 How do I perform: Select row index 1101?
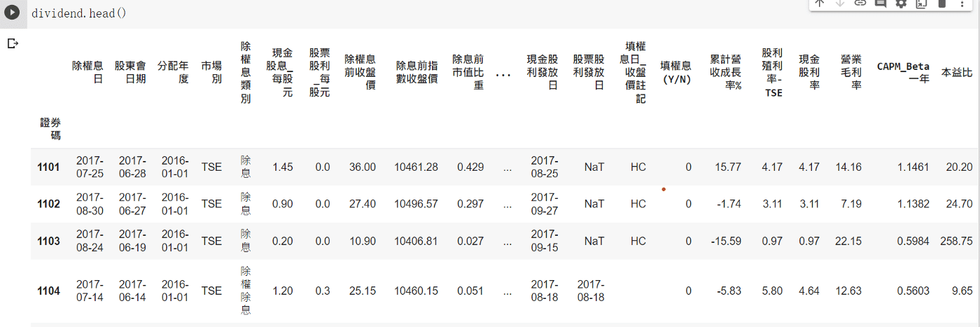click(48, 167)
